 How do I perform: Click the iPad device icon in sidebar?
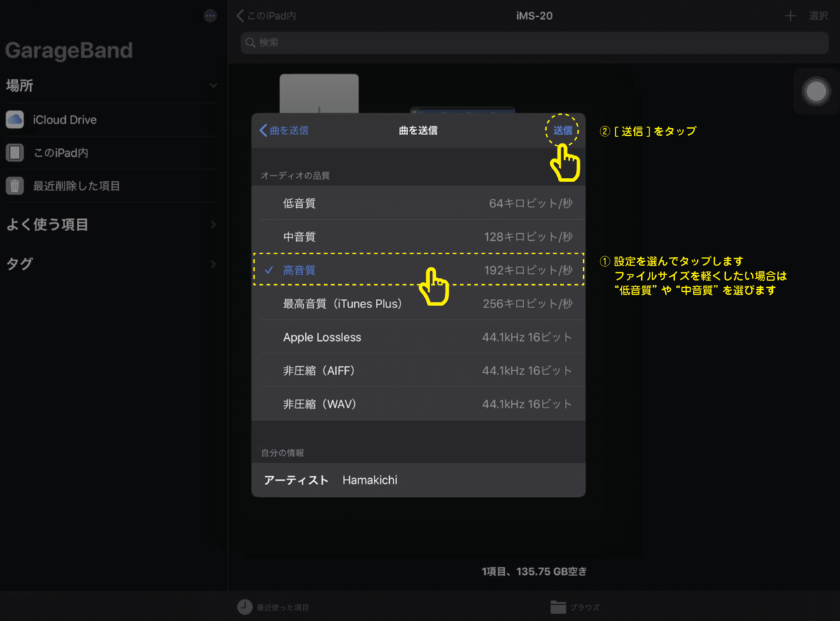15,153
